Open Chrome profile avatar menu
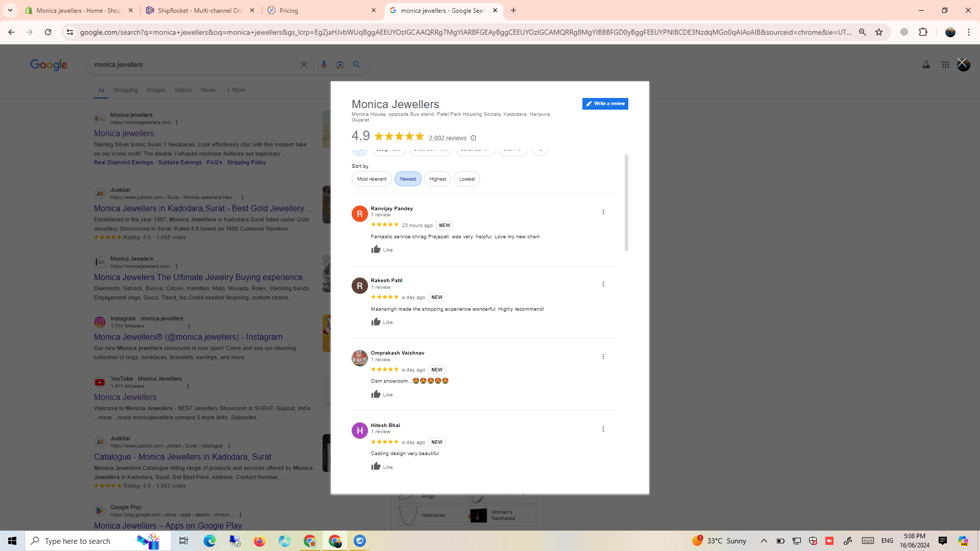The width and height of the screenshot is (980, 551). coord(950,32)
